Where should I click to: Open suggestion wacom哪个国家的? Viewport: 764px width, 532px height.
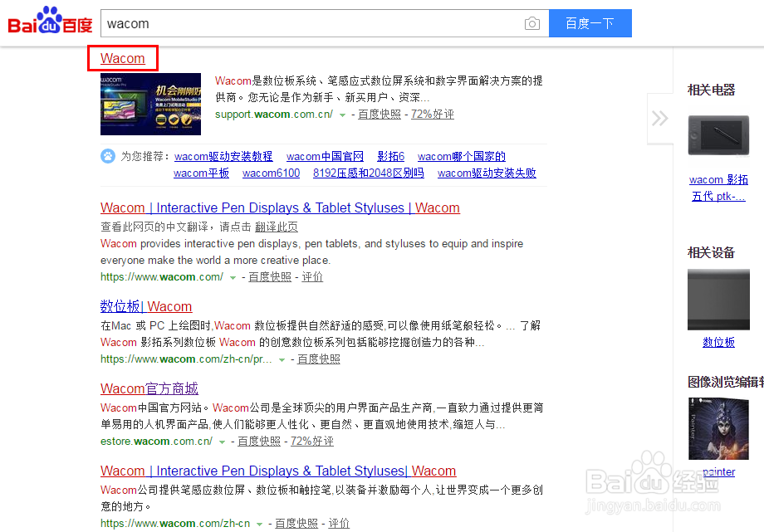point(462,156)
